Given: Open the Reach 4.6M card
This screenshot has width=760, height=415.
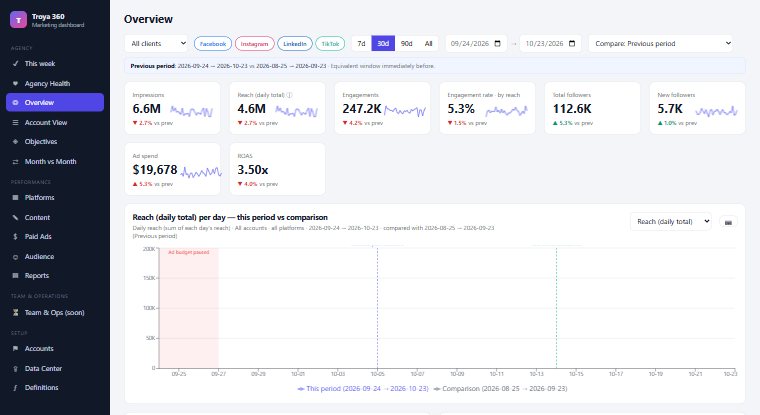Looking at the screenshot, I should [x=277, y=108].
